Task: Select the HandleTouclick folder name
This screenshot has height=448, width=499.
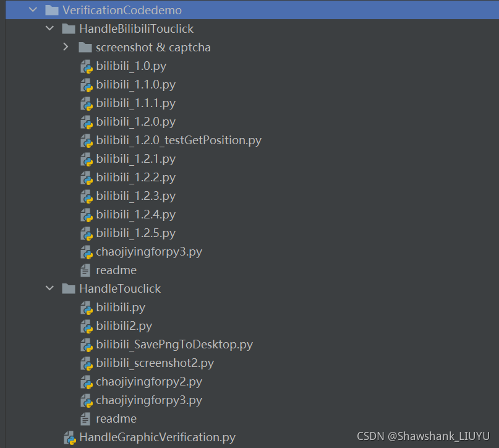Action: click(x=120, y=288)
